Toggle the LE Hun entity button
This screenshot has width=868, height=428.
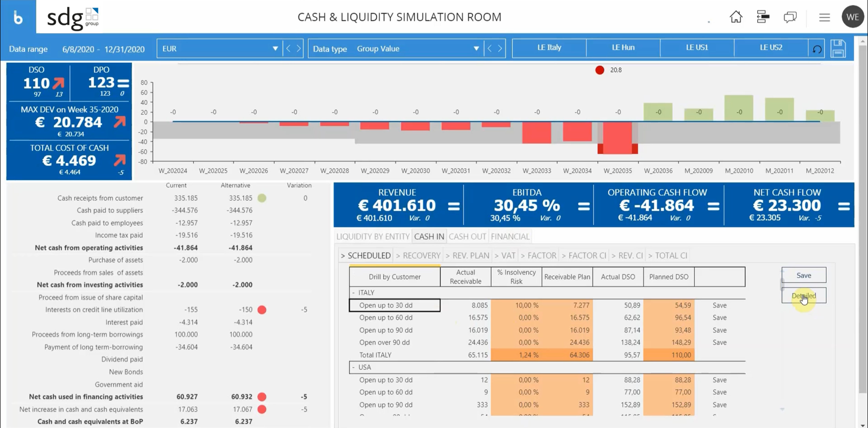pyautogui.click(x=623, y=48)
